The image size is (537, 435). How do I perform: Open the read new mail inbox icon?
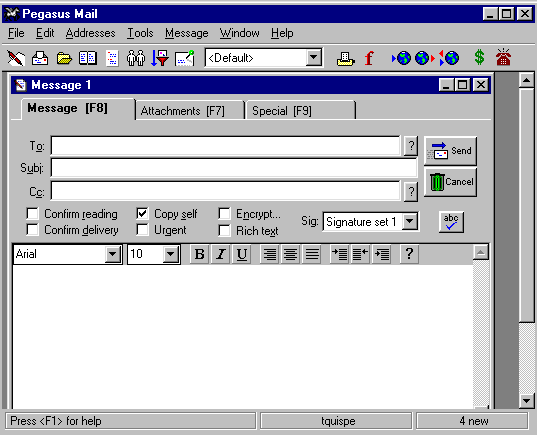click(40, 58)
